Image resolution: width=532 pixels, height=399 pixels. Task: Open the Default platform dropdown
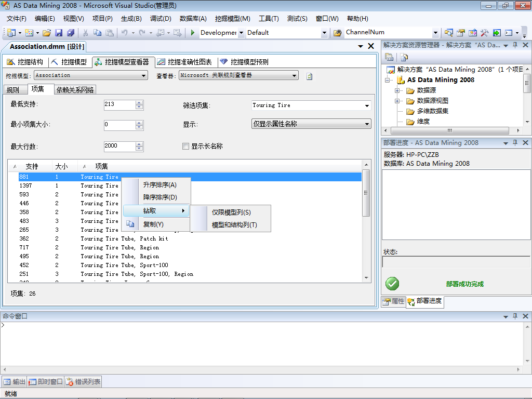point(324,33)
